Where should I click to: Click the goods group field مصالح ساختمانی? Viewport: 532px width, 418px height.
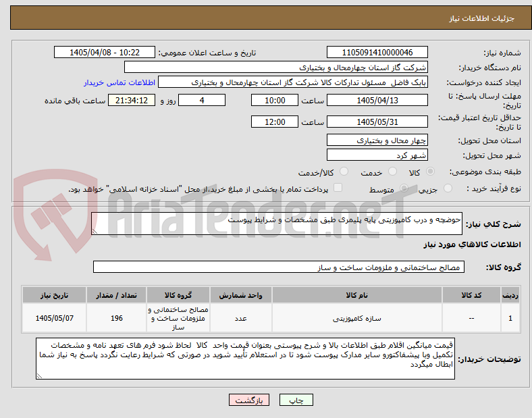tap(279, 267)
